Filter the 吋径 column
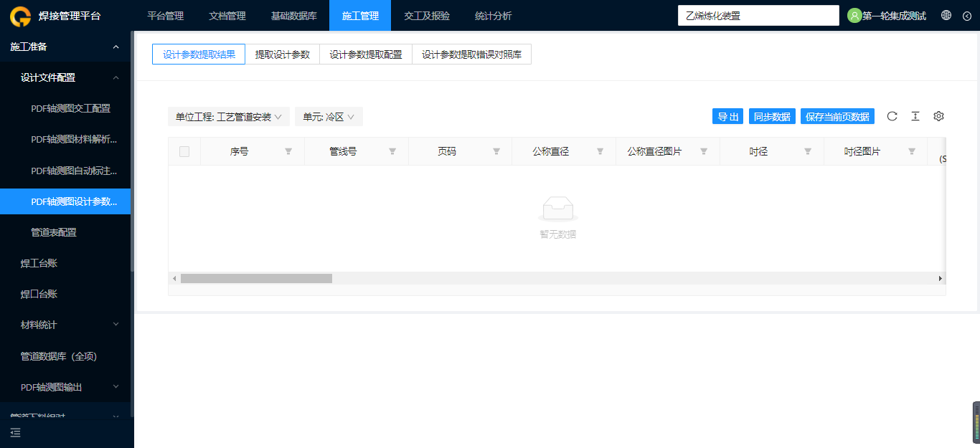Image resolution: width=980 pixels, height=448 pixels. [x=808, y=151]
